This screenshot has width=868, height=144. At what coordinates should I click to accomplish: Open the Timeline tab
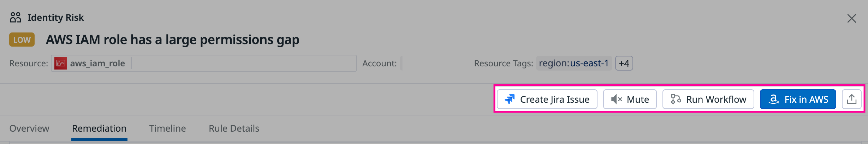click(167, 128)
